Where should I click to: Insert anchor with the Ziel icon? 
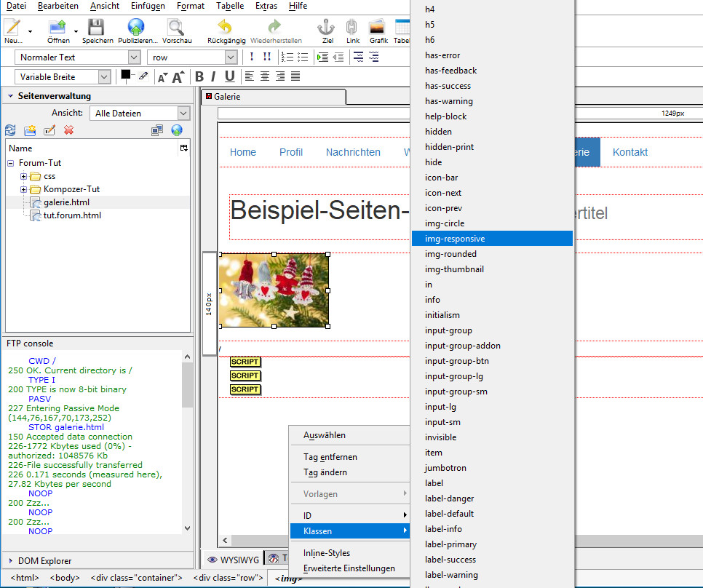pos(326,28)
